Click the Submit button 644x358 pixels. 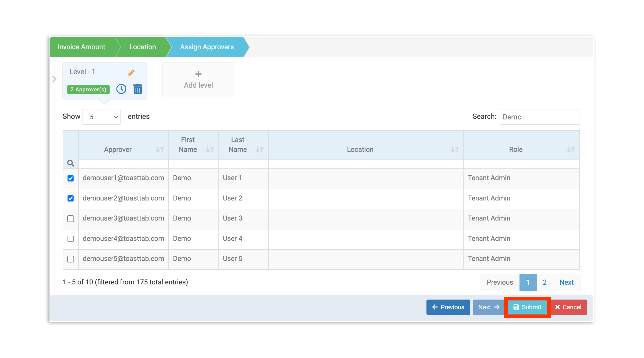(527, 307)
